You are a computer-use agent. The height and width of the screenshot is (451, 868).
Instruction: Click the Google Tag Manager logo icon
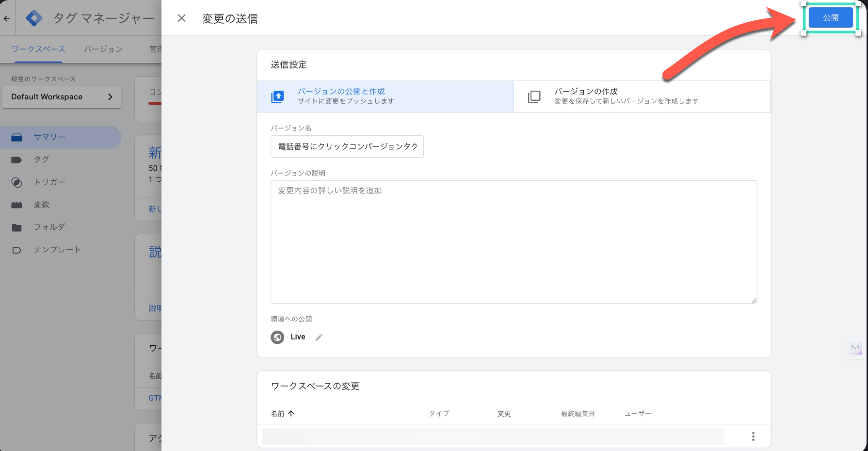click(34, 18)
